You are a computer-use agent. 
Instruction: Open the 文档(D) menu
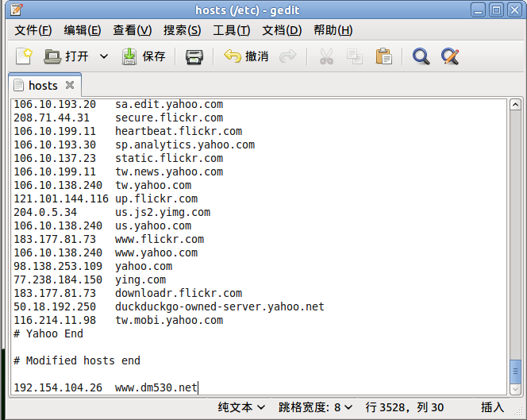[x=282, y=30]
